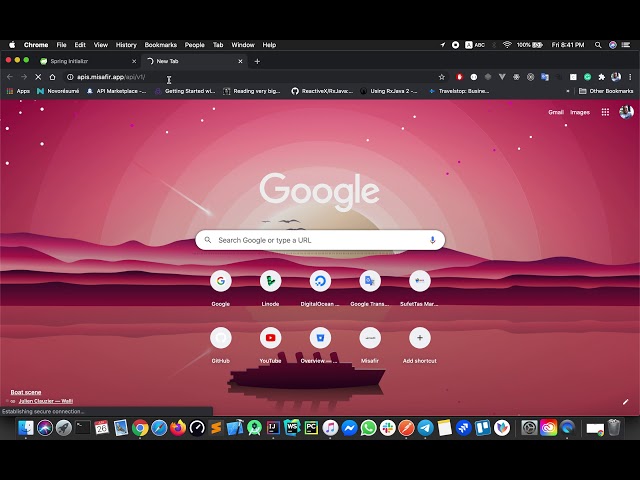
Task: Expand the bookmarks overflow chevron
Action: (568, 91)
